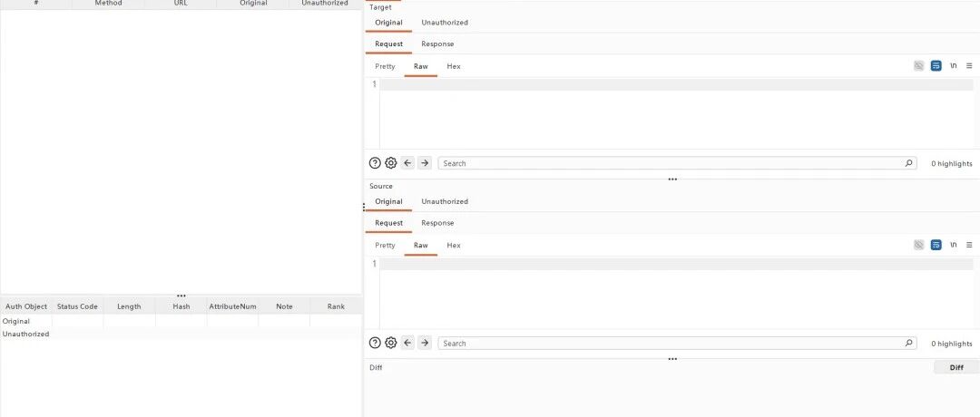
Task: Choose Raw view in Target editor
Action: tap(421, 66)
